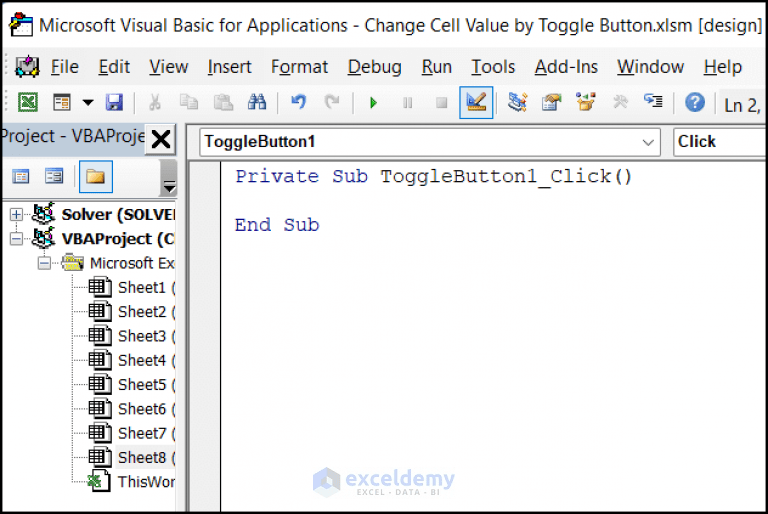Click the VBA application title bar icon
This screenshot has width=768, height=514.
(21, 24)
